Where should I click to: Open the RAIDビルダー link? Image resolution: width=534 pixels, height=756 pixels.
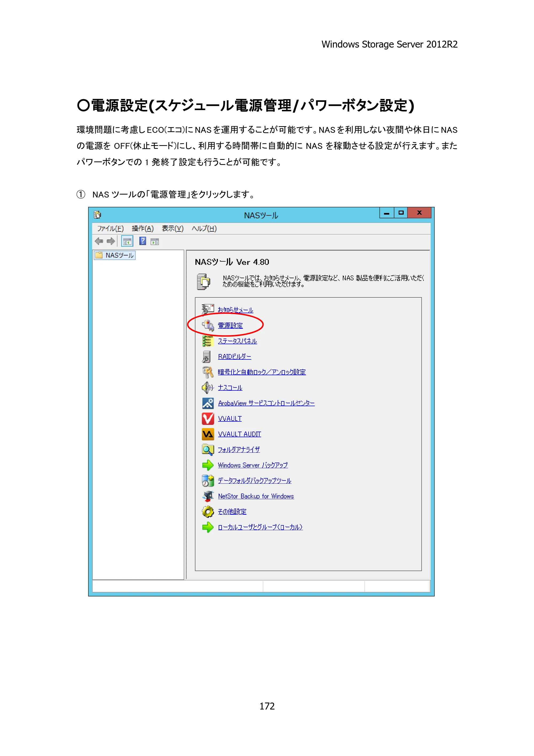[234, 356]
